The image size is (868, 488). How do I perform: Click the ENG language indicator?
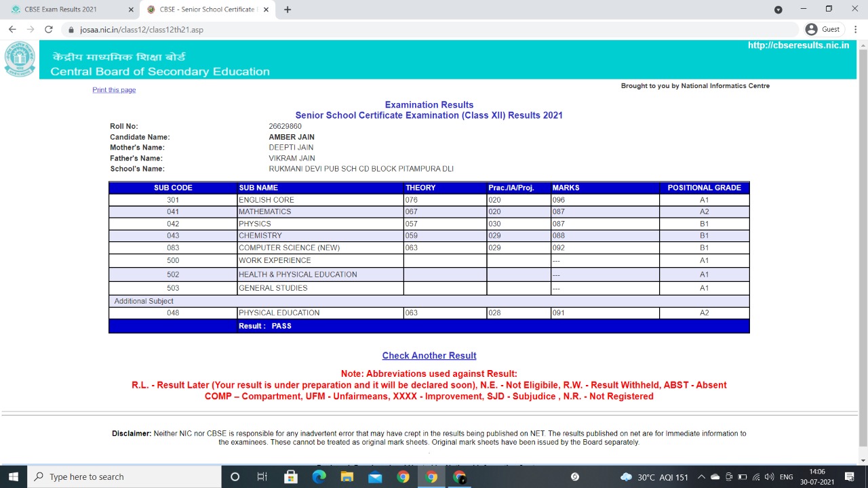[x=787, y=477]
